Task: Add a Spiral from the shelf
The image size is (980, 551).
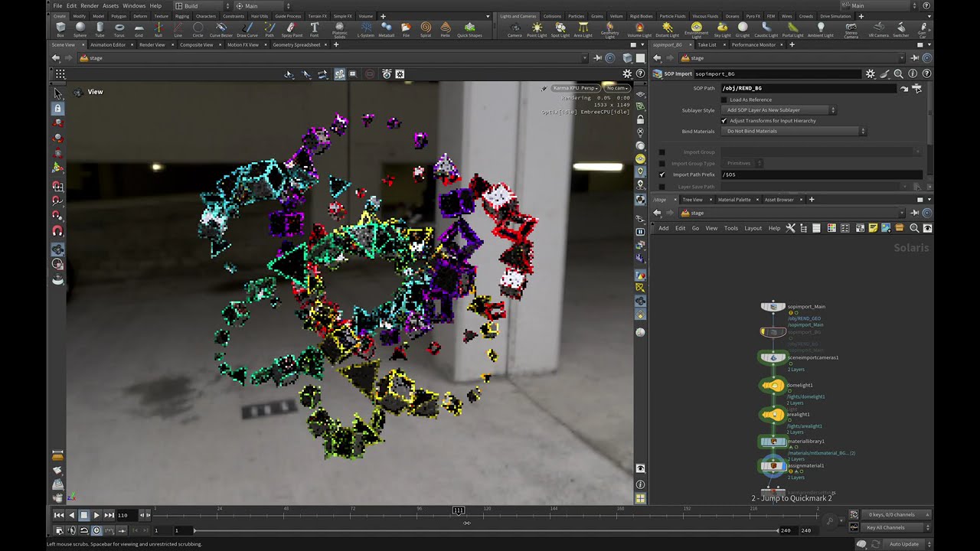Action: coord(426,29)
